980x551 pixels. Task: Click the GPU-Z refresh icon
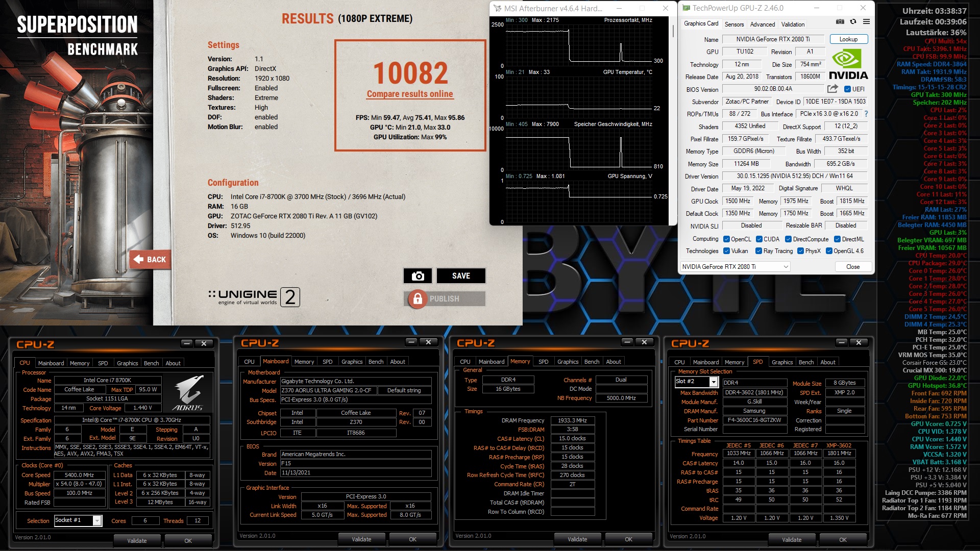coord(853,22)
